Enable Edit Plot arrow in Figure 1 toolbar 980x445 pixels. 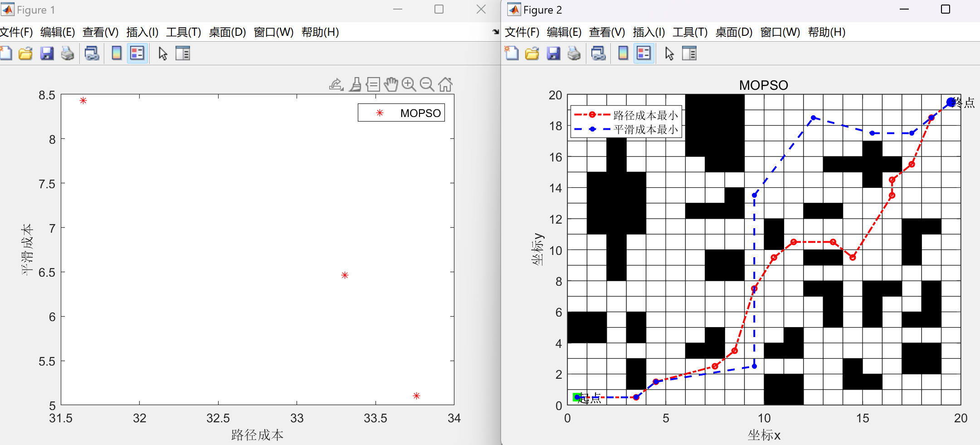163,54
